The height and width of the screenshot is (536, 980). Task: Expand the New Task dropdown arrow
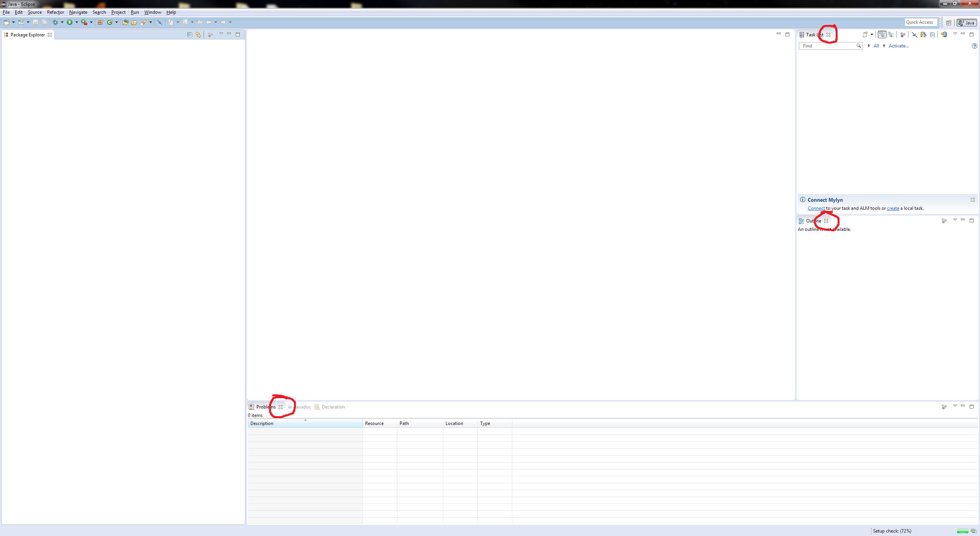[872, 35]
